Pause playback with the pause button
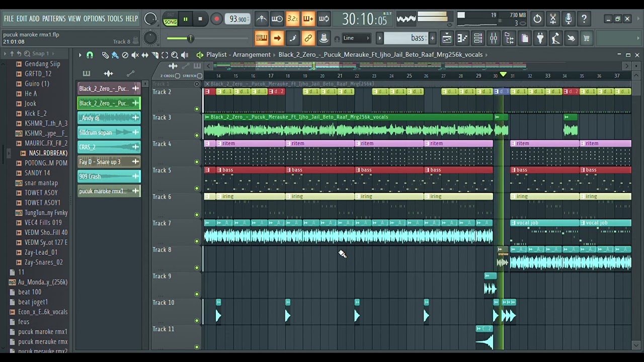The width and height of the screenshot is (644, 362). tap(185, 20)
